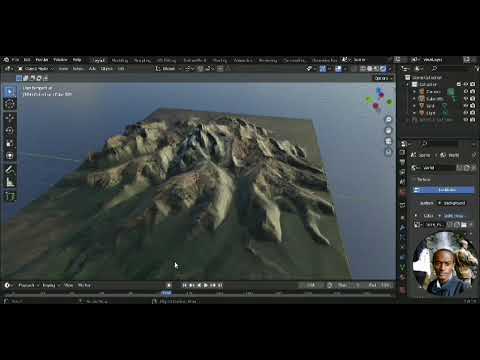
Task: Toggle camera view gizmo icon
Action: coord(388,141)
